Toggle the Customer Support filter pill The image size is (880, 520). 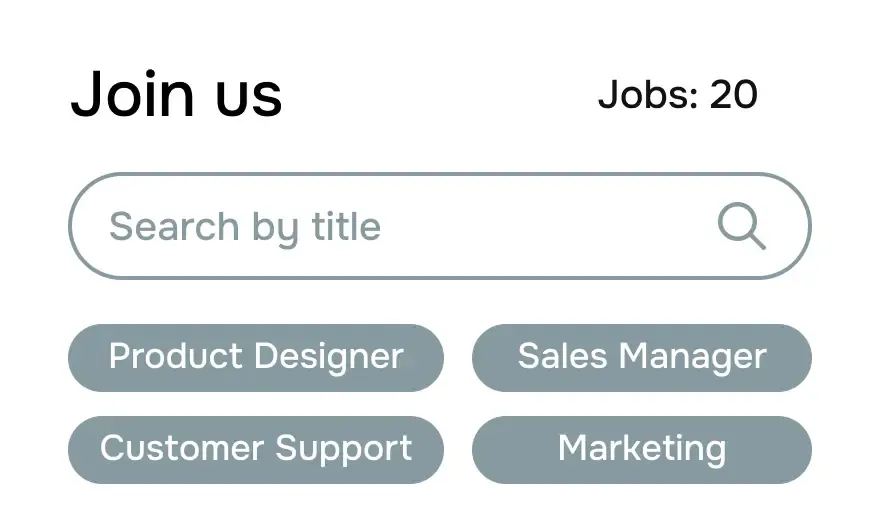pyautogui.click(x=256, y=449)
